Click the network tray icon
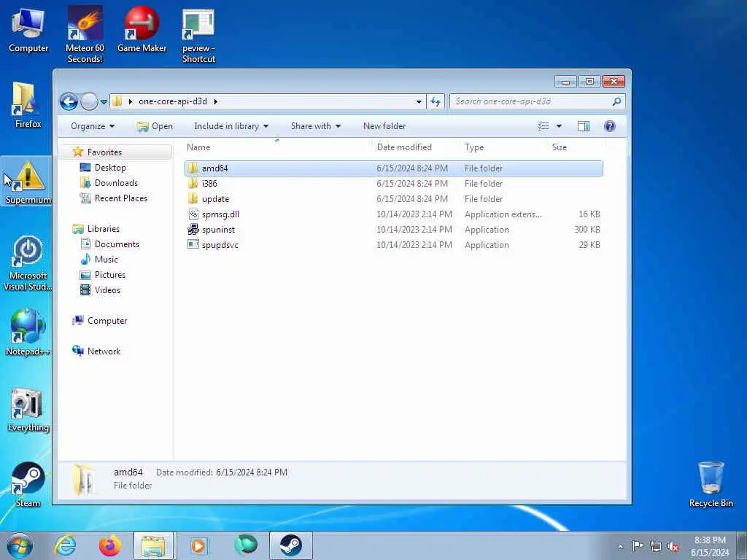Viewport: 747px width, 560px height. (x=656, y=547)
